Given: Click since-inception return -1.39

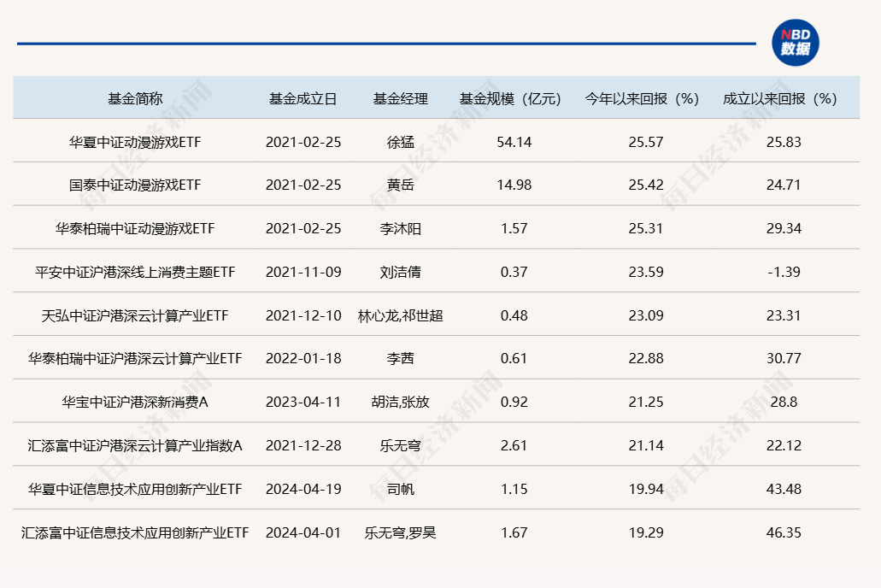Looking at the screenshot, I should pyautogui.click(x=784, y=272).
